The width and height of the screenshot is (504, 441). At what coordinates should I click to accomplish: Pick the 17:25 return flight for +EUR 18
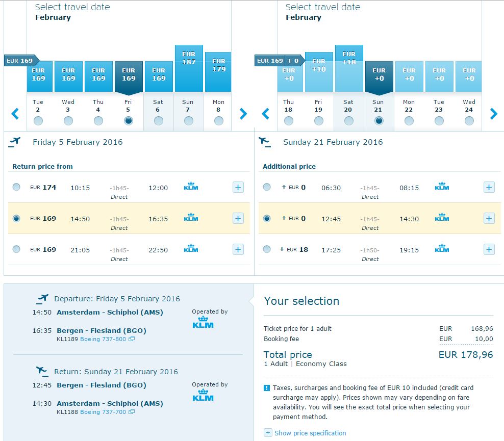(267, 249)
